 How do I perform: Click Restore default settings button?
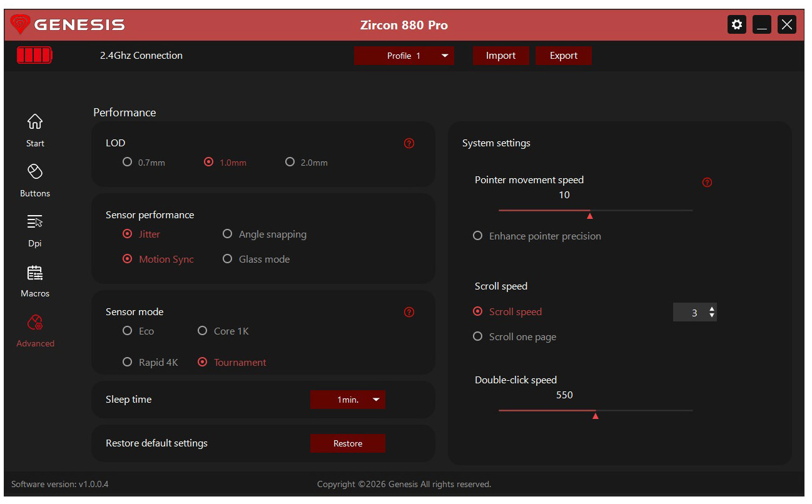[348, 443]
